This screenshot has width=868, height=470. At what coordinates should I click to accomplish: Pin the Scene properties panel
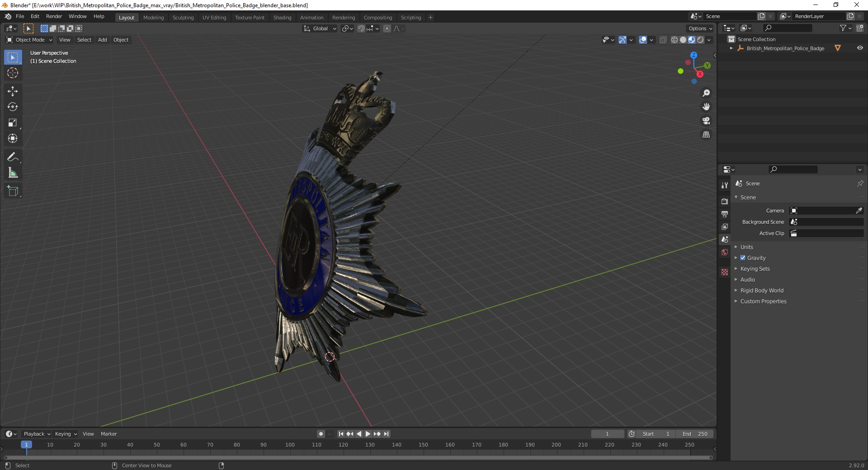click(860, 183)
